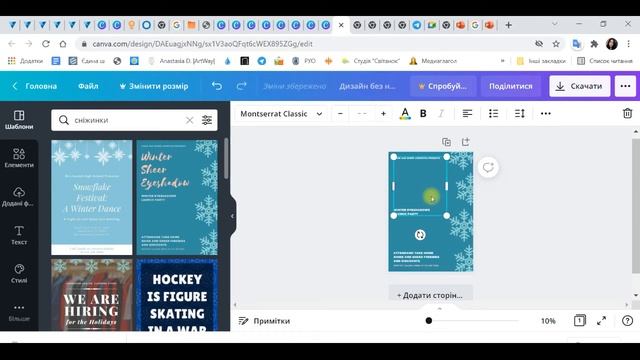The height and width of the screenshot is (360, 640).
Task: Go back to Home (Головна)
Action: [34, 86]
